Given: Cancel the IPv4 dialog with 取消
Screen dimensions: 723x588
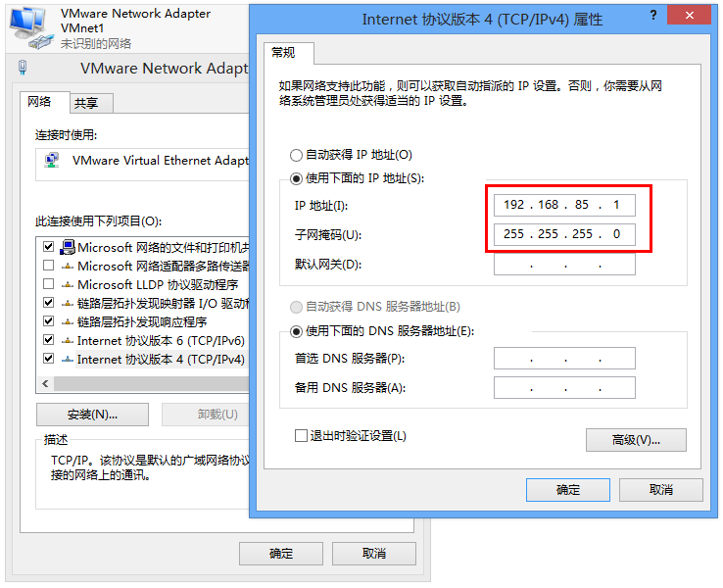Looking at the screenshot, I should coord(660,489).
